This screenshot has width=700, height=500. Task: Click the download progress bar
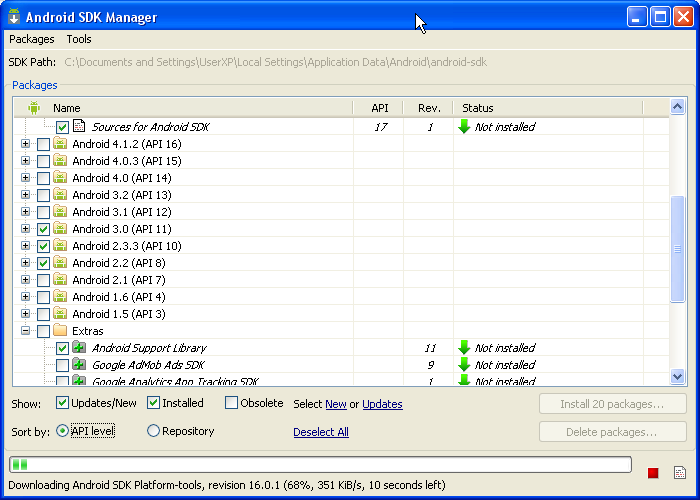click(x=320, y=464)
